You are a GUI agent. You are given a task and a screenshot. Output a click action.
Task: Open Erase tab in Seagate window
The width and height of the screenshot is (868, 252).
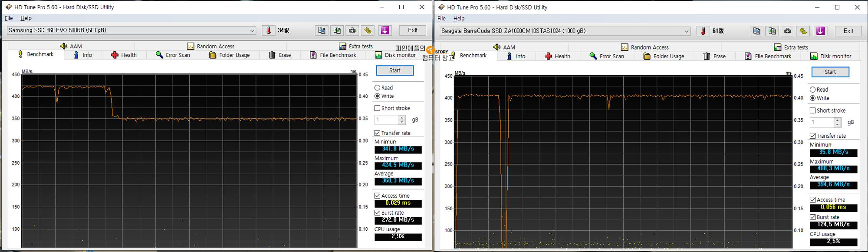(714, 56)
